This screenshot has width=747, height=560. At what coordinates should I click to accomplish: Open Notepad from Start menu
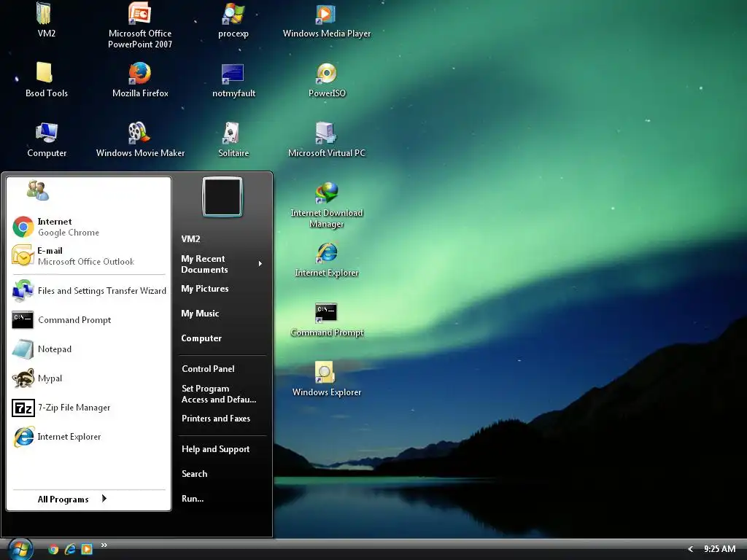click(x=89, y=349)
